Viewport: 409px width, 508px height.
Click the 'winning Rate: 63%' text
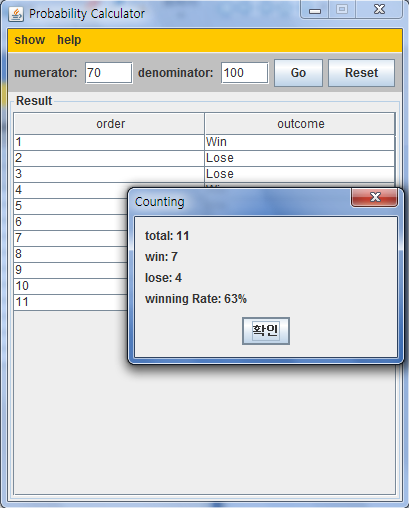196,299
